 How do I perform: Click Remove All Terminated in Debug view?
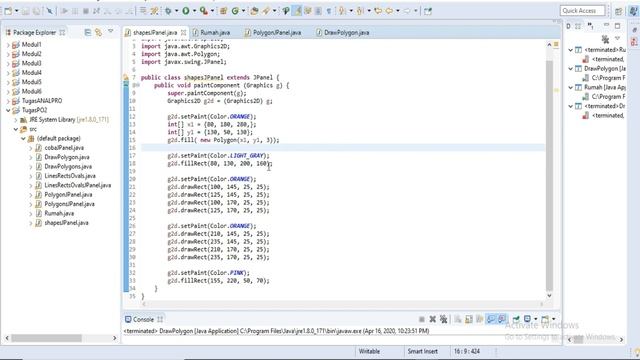point(605,39)
